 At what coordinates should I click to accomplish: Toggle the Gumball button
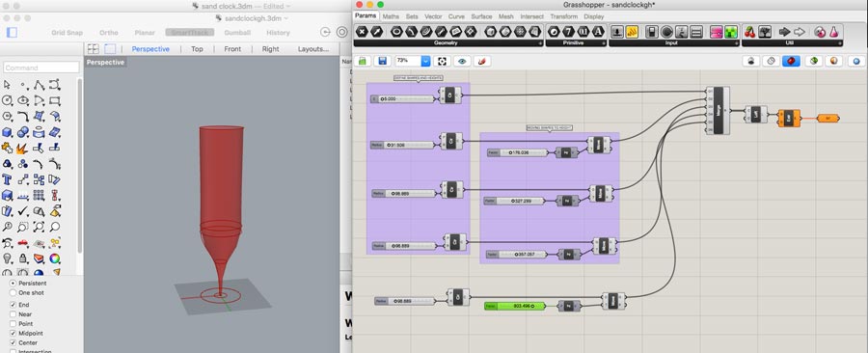(237, 33)
